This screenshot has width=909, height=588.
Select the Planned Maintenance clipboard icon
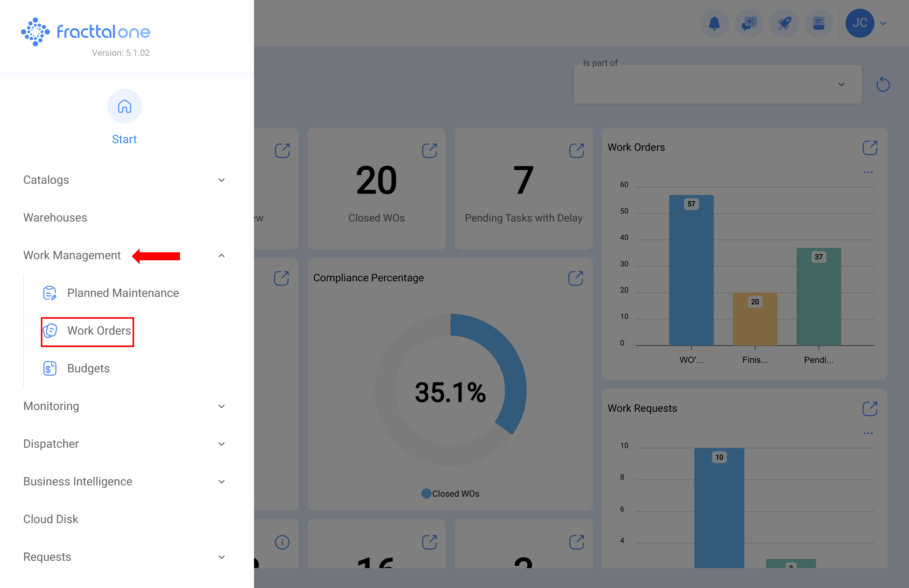click(x=50, y=293)
